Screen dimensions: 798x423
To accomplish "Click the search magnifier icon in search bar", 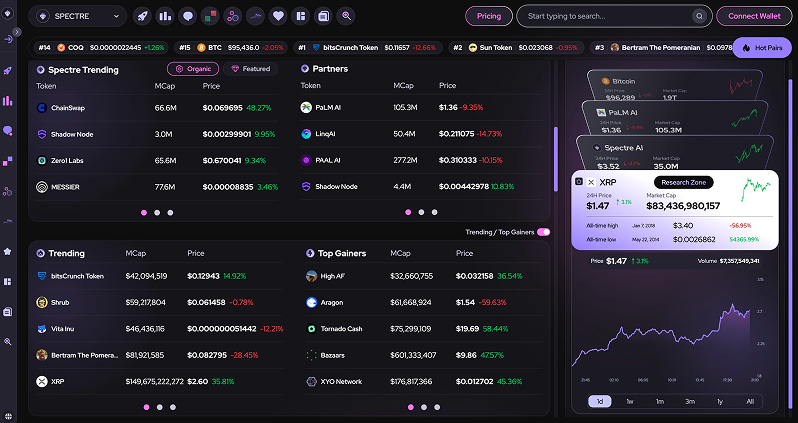I will point(700,16).
